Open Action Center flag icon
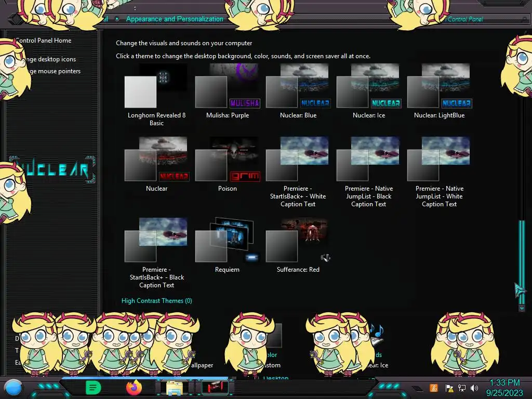The width and height of the screenshot is (532, 399). pos(449,388)
